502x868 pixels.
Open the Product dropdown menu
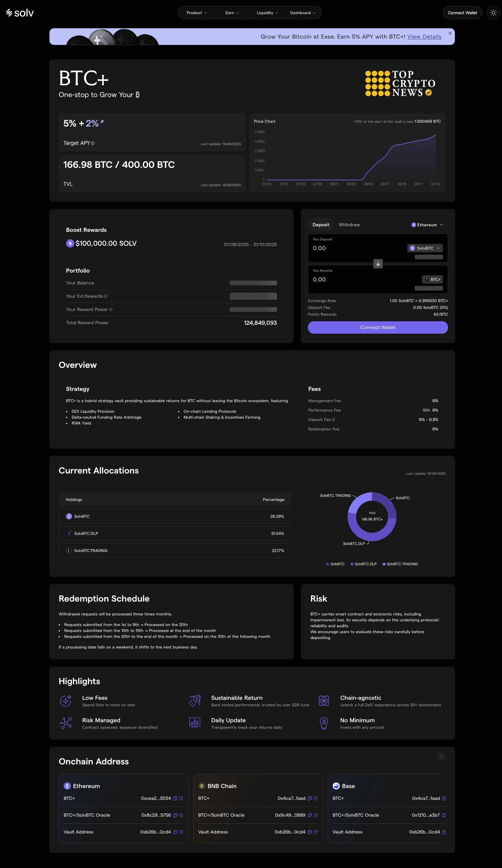pos(197,13)
